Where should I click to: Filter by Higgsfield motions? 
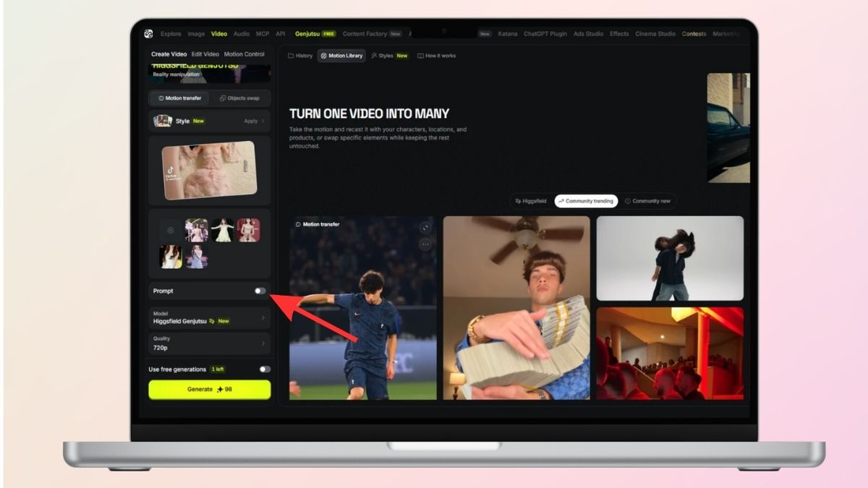[x=531, y=201]
